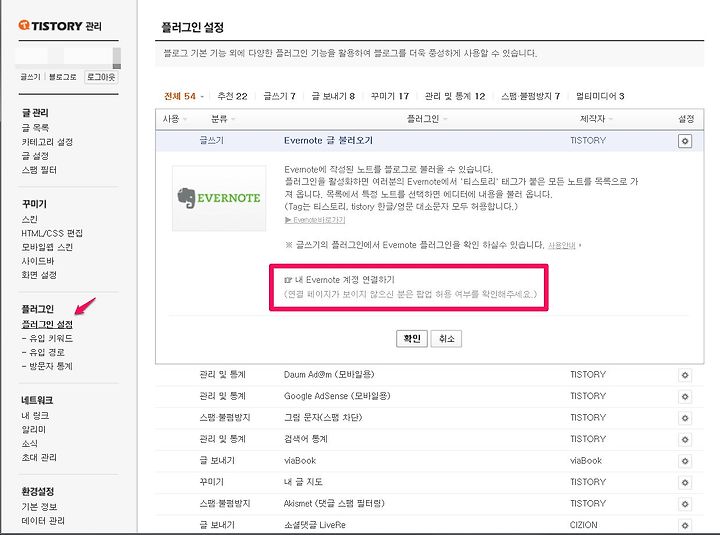This screenshot has height=535, width=720.
Task: Click the 블로그로 link
Action: 63,77
